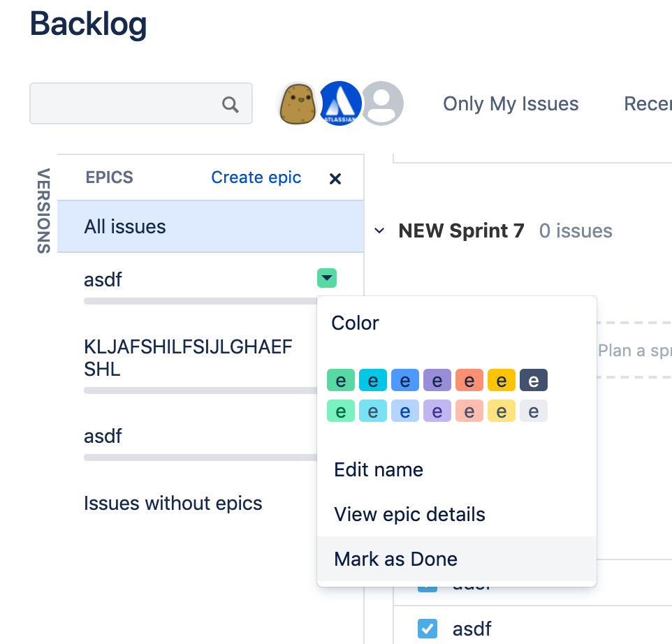
Task: Select All issues in the EPICS panel
Action: [x=125, y=226]
